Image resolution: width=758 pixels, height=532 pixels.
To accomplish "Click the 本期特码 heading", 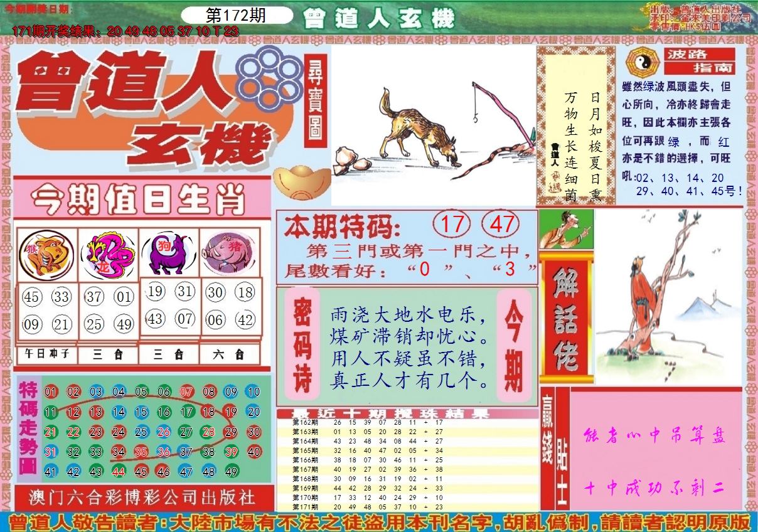I will pyautogui.click(x=341, y=226).
